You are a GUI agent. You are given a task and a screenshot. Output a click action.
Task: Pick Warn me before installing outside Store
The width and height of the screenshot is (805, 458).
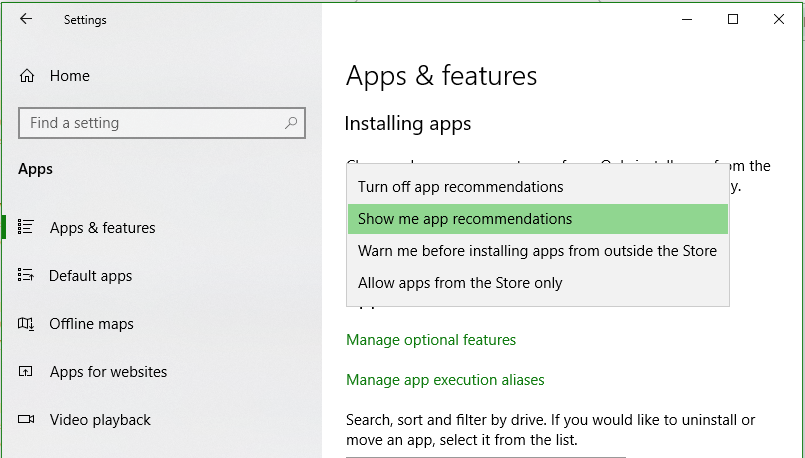(x=537, y=251)
